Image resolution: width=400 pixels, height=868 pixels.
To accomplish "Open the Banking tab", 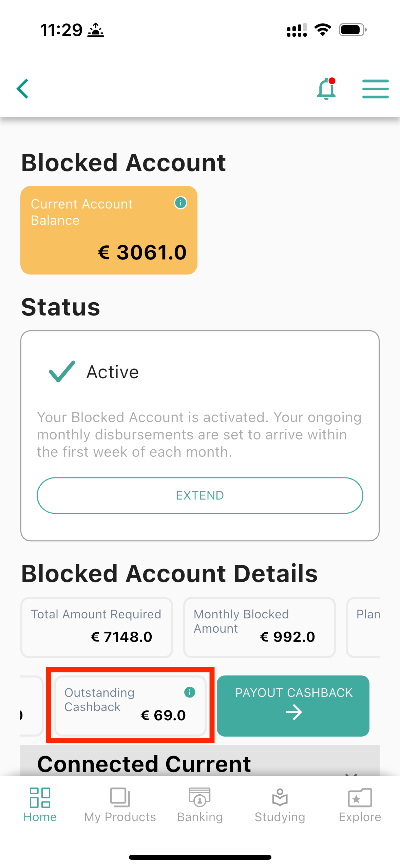I will [x=200, y=805].
